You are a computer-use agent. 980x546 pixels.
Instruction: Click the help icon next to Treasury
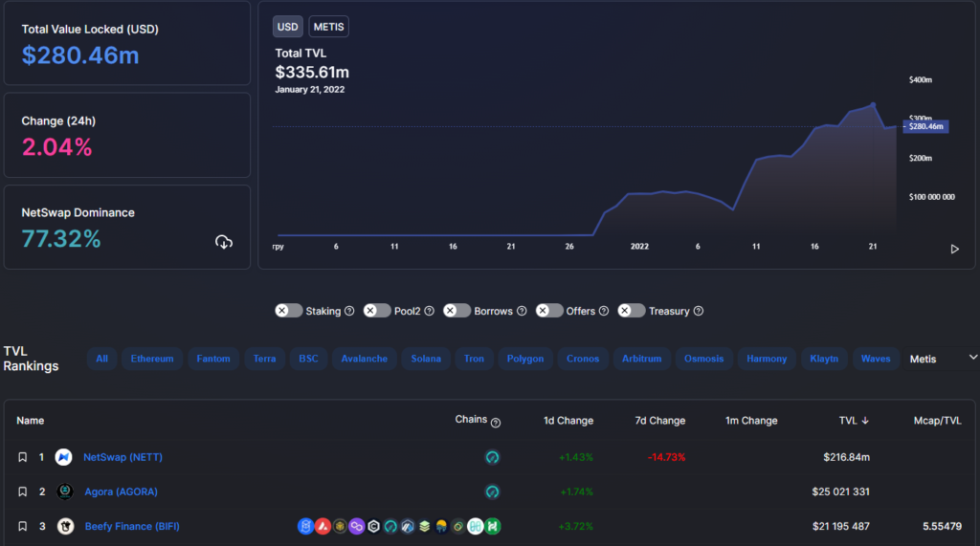[699, 311]
